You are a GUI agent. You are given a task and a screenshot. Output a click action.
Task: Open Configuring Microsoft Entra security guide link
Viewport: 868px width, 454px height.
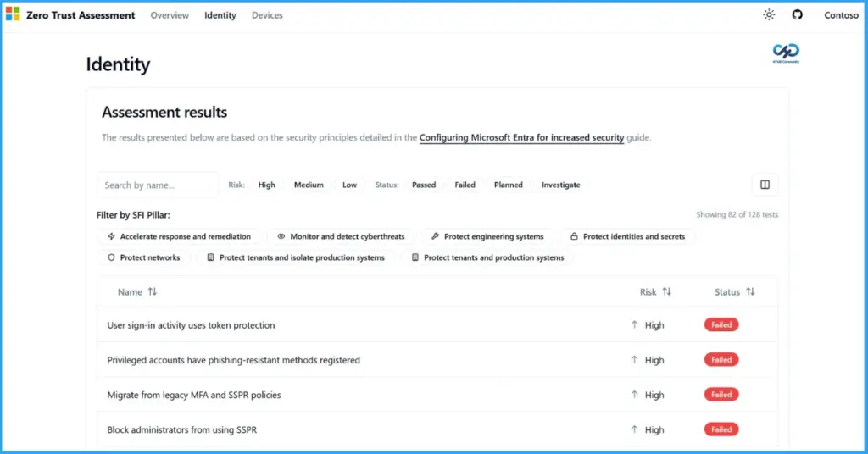pyautogui.click(x=521, y=137)
